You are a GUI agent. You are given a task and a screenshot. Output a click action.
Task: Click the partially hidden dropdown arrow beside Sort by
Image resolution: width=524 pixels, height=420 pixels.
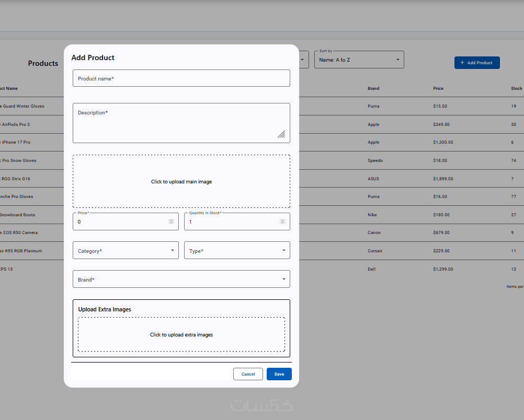point(302,60)
